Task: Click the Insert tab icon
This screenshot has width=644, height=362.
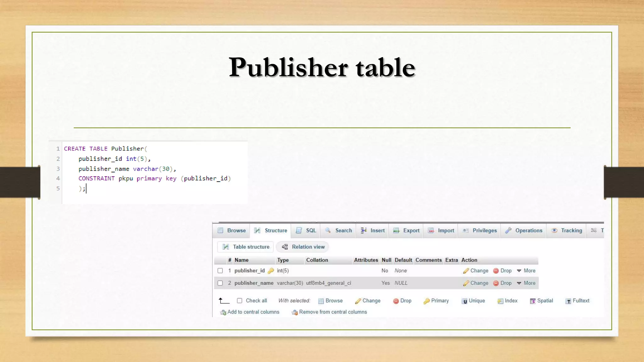Action: (364, 230)
